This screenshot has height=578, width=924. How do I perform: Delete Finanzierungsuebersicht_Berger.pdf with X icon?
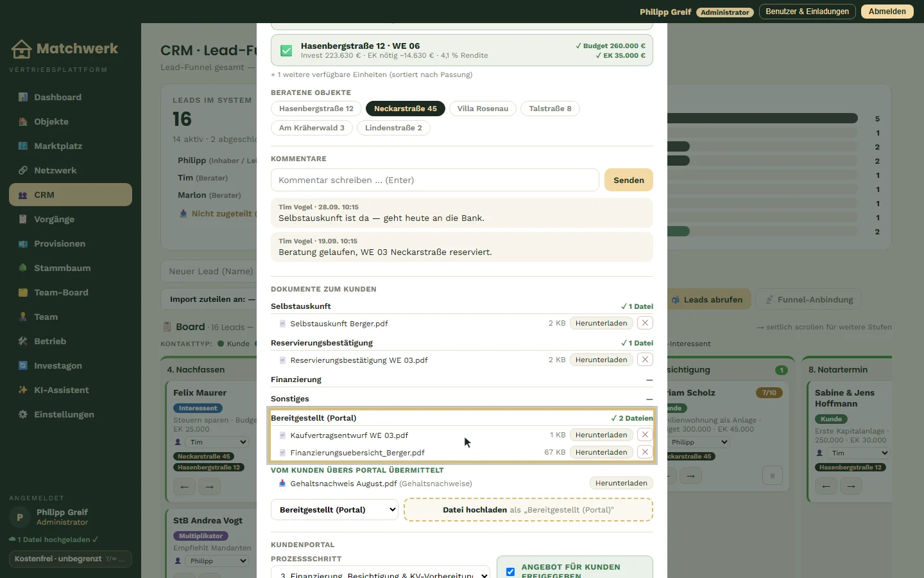[645, 452]
